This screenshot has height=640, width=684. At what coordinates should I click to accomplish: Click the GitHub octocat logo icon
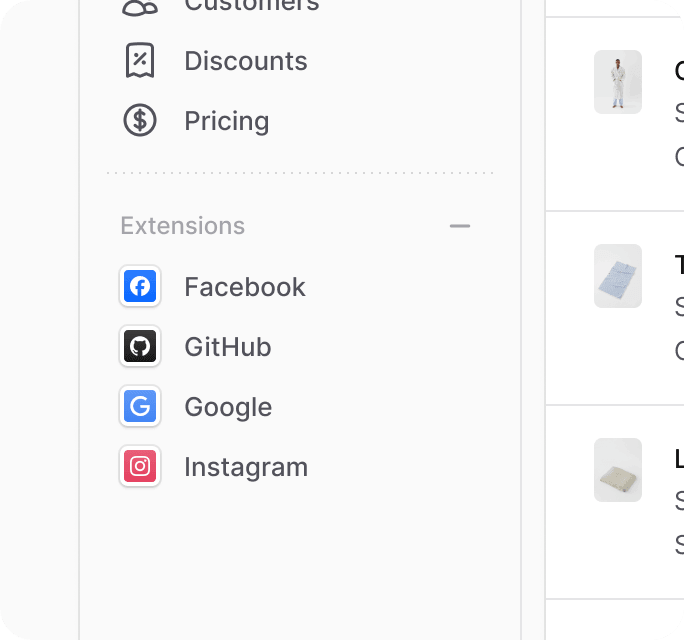coord(140,346)
